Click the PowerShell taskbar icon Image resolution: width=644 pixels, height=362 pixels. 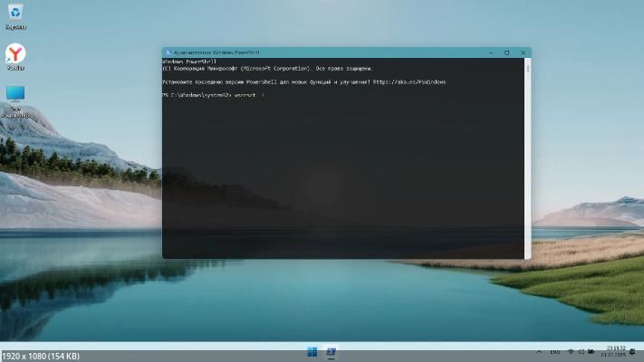(x=332, y=352)
